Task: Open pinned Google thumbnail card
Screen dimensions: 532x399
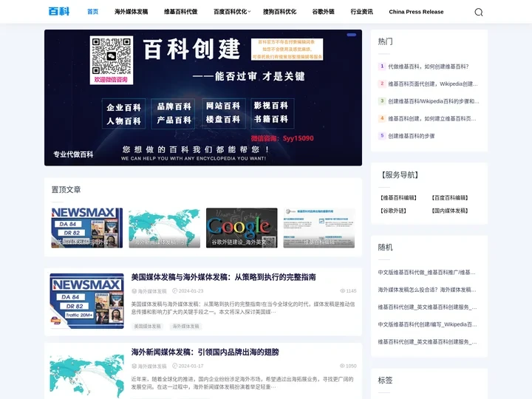Action: point(242,228)
